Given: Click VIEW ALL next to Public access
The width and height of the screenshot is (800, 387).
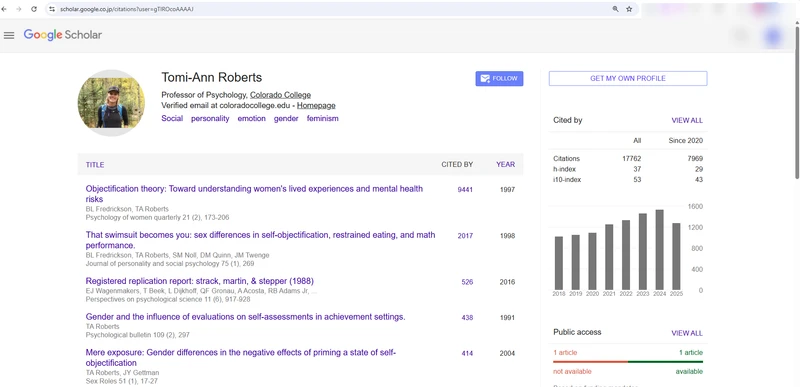Looking at the screenshot, I should [x=687, y=333].
